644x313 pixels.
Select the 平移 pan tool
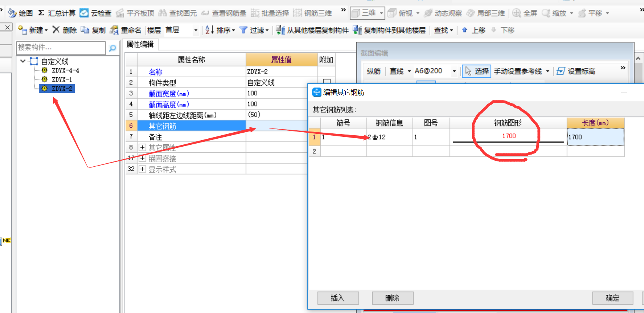[x=590, y=13]
